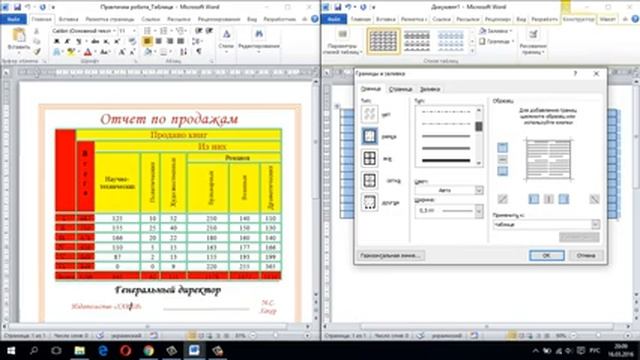Screen dimensions: 640x360
Task: Click Text Effects glowing A icon
Action: pyautogui.click(x=57, y=52)
